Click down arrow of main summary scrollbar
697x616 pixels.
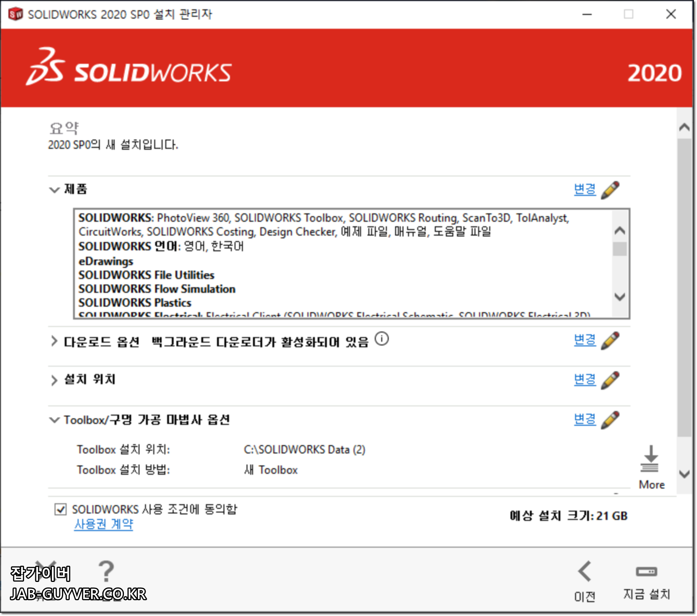(x=684, y=474)
